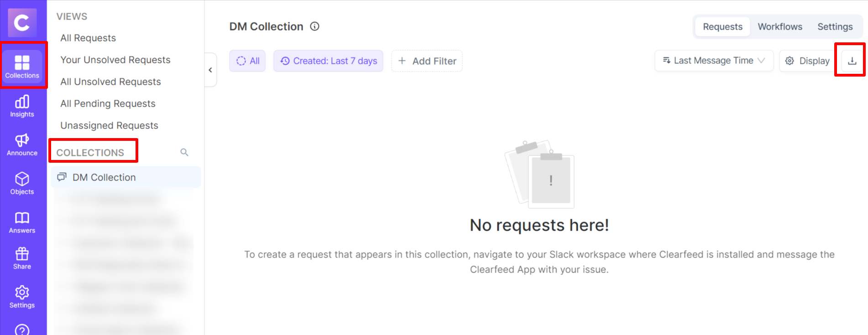Open Settings gear in the sidebar
868x335 pixels.
click(22, 297)
